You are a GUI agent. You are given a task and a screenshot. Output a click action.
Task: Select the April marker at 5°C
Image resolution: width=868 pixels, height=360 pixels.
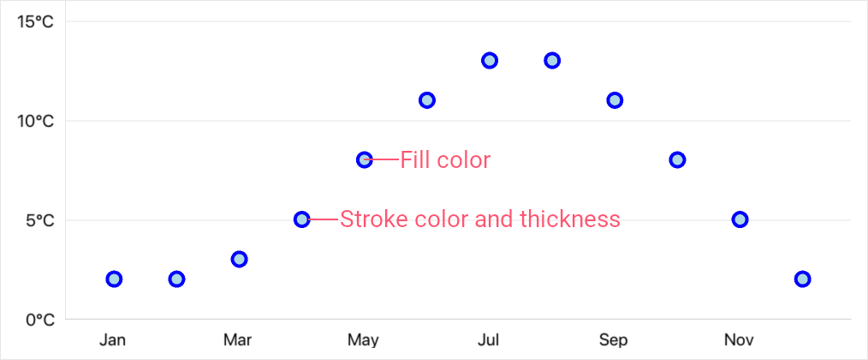coord(301,219)
